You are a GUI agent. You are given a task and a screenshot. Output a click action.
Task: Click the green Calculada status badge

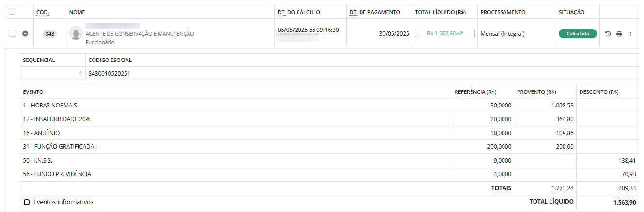[x=578, y=34]
